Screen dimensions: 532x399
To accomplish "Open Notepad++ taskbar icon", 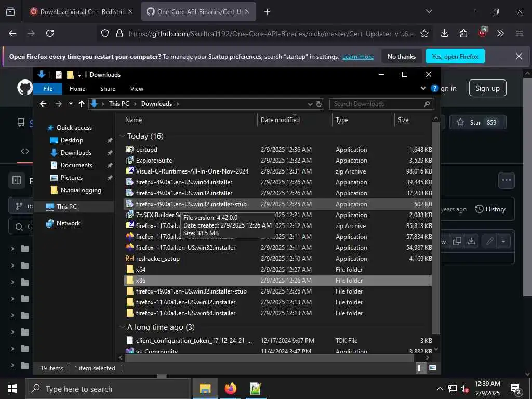I will tap(256, 389).
